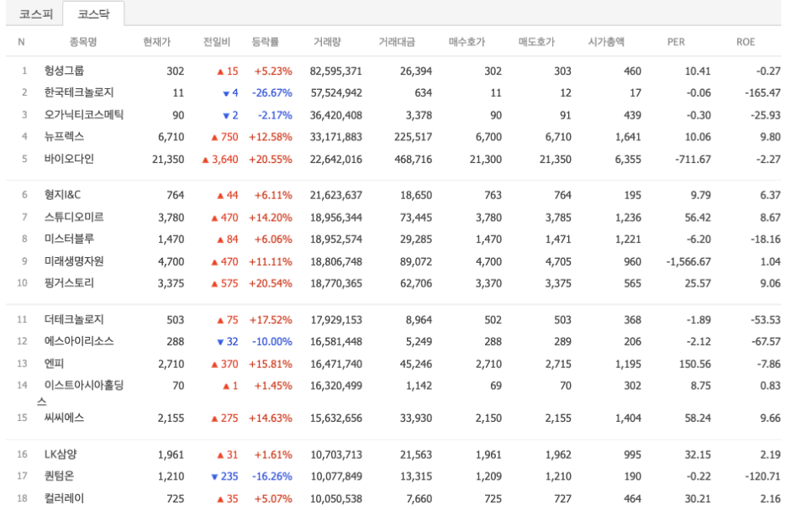Select the 코스닥 tab
The height and width of the screenshot is (510, 812).
pos(94,14)
